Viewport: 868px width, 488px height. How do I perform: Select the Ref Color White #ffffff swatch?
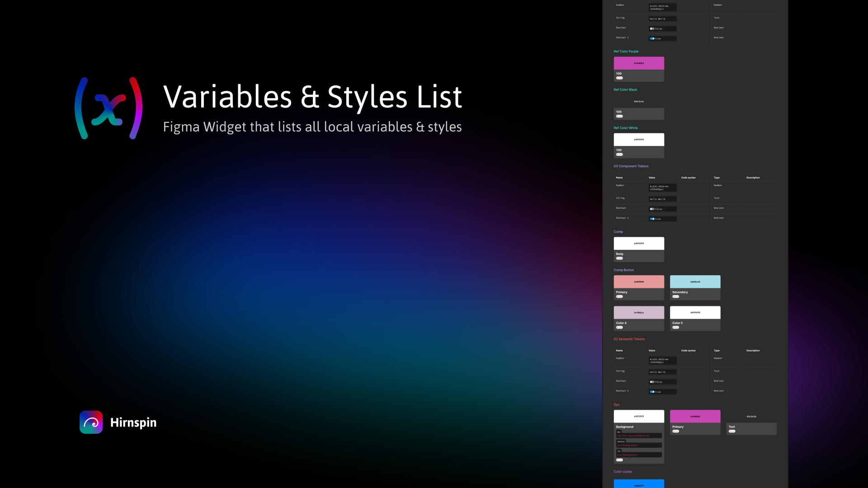click(x=639, y=140)
